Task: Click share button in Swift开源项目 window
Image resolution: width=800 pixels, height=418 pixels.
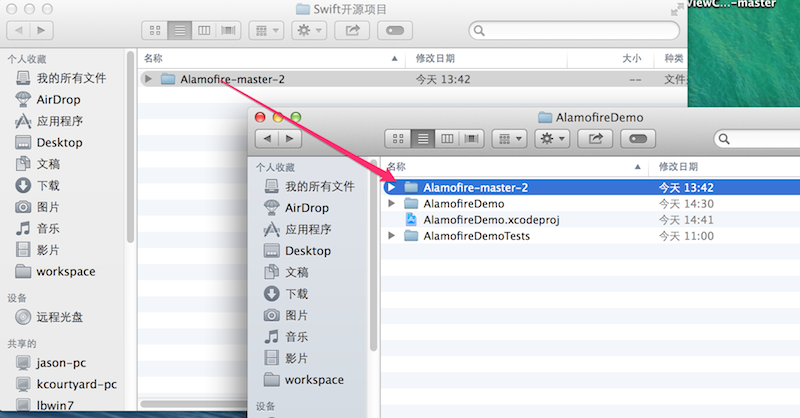Action: point(352,31)
